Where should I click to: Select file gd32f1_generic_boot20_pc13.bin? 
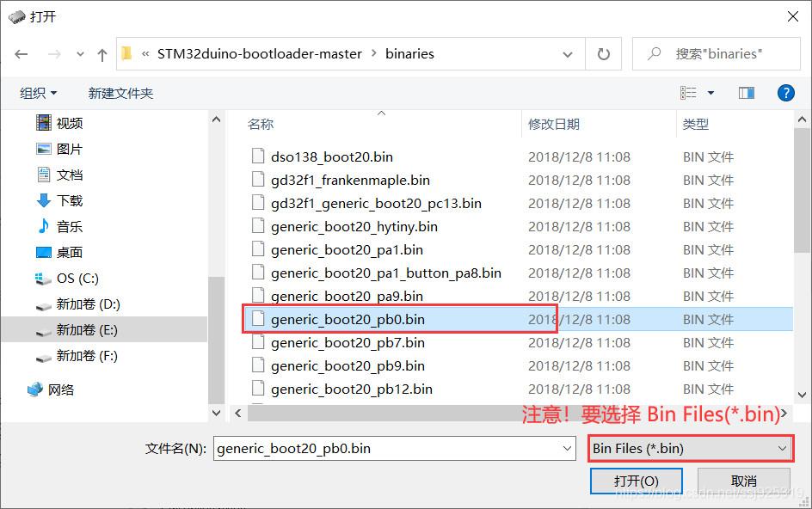click(377, 204)
